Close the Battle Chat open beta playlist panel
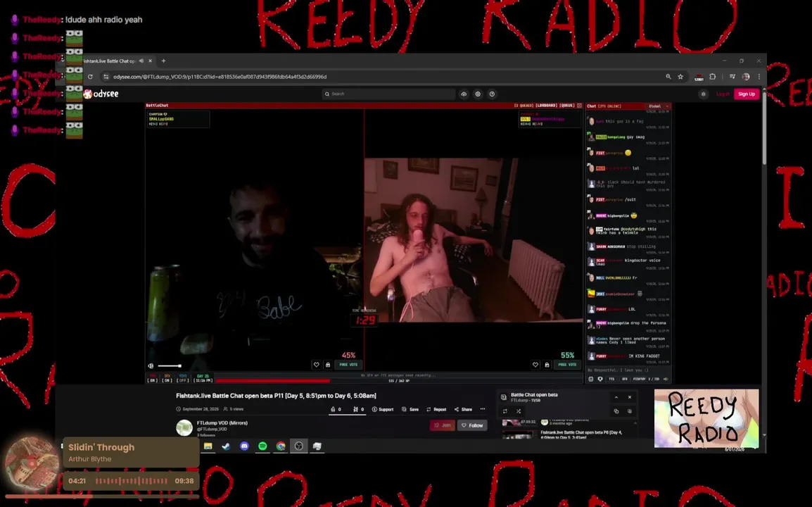The image size is (812, 507). point(630,397)
